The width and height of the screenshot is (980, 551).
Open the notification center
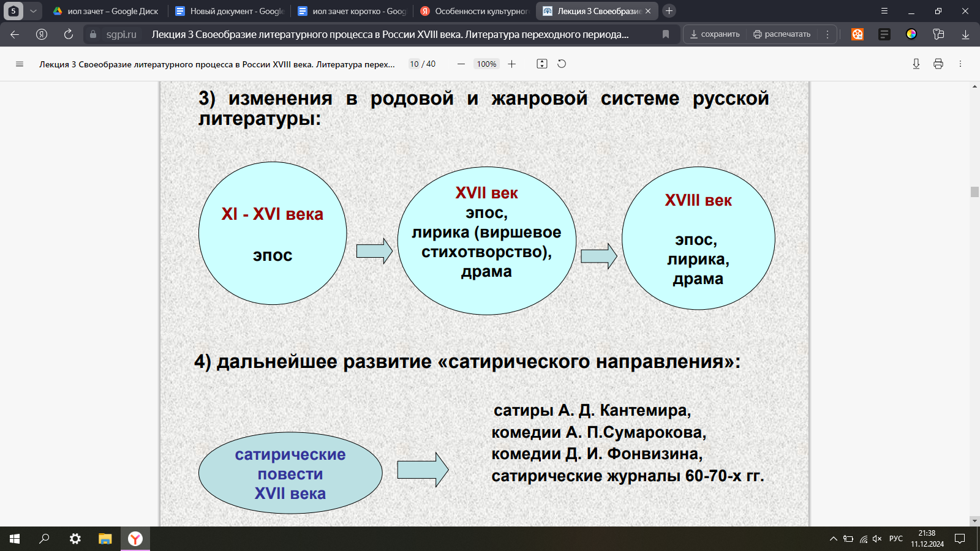960,539
